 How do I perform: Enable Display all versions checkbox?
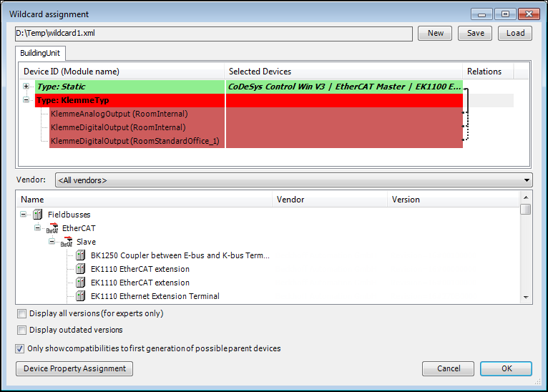pyautogui.click(x=22, y=313)
